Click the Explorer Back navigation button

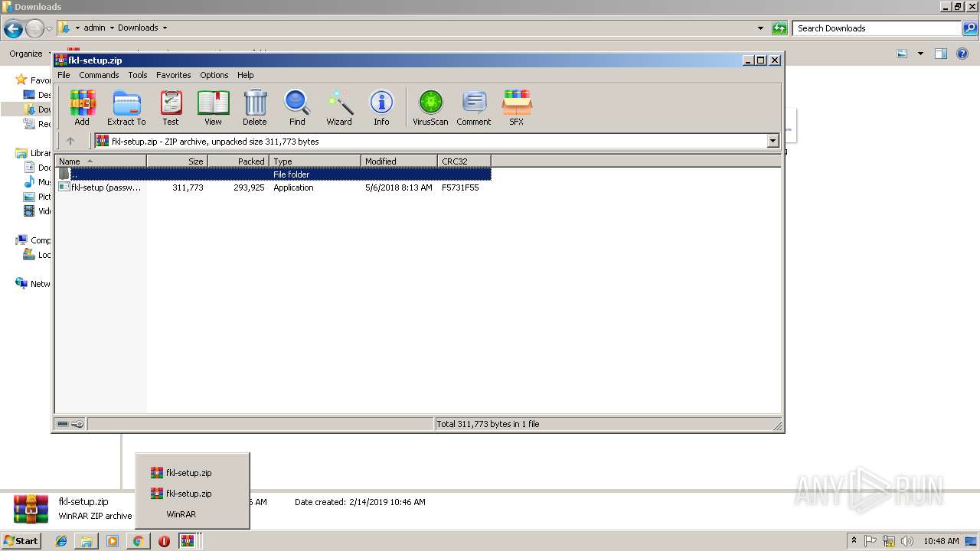point(13,29)
